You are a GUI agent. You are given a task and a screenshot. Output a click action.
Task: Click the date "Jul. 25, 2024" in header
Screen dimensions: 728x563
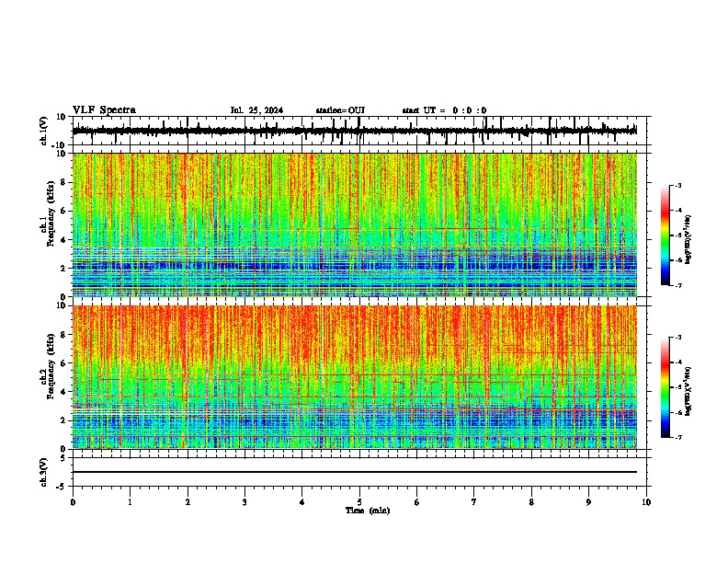[256, 110]
